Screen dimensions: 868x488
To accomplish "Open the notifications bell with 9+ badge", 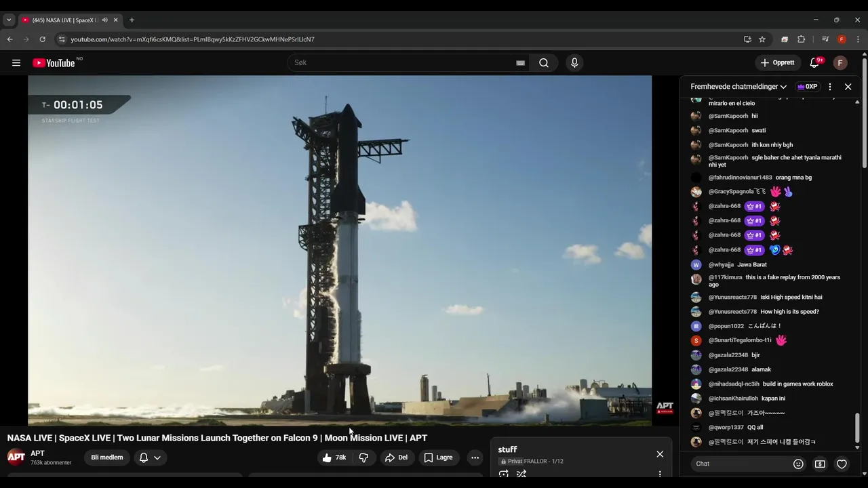I will [x=815, y=63].
